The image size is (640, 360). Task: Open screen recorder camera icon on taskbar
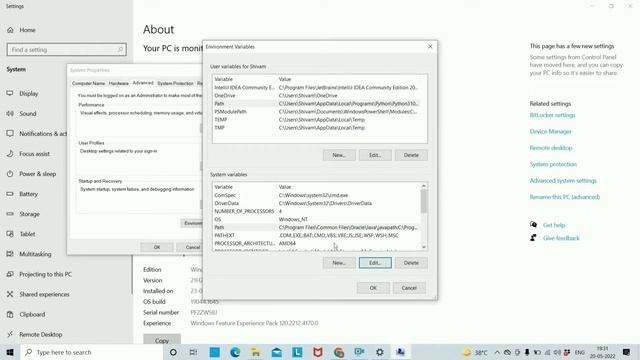click(x=359, y=352)
